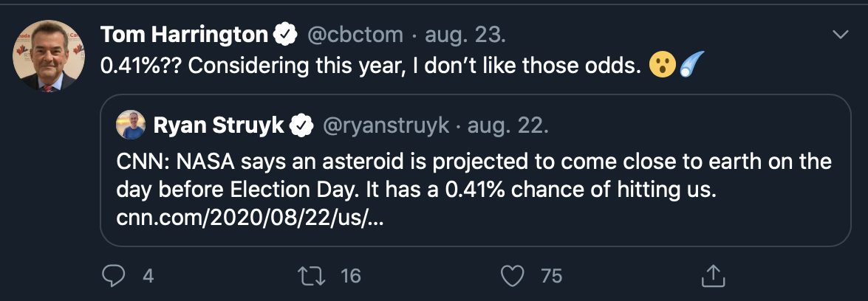Open the Tom Harrington display name
This screenshot has width=868, height=301.
pyautogui.click(x=184, y=35)
